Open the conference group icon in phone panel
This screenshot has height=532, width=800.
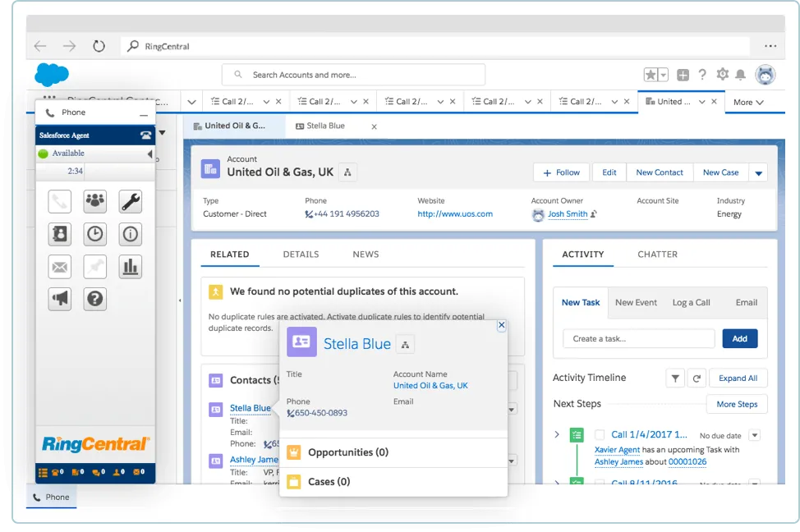coord(95,201)
